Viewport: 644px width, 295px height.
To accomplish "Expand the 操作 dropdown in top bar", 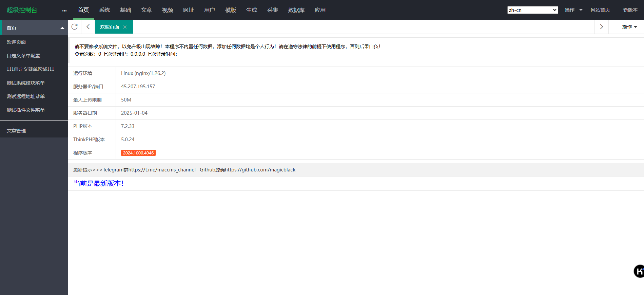I will (x=573, y=10).
